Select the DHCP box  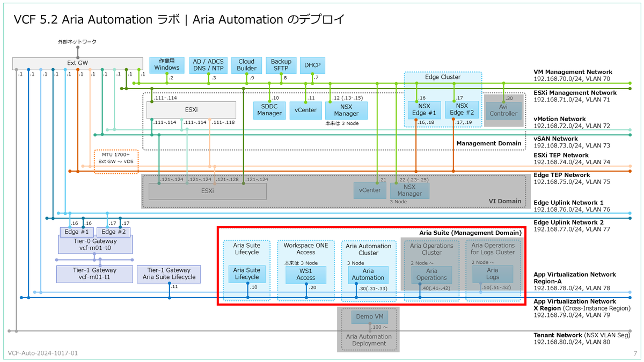coord(312,65)
